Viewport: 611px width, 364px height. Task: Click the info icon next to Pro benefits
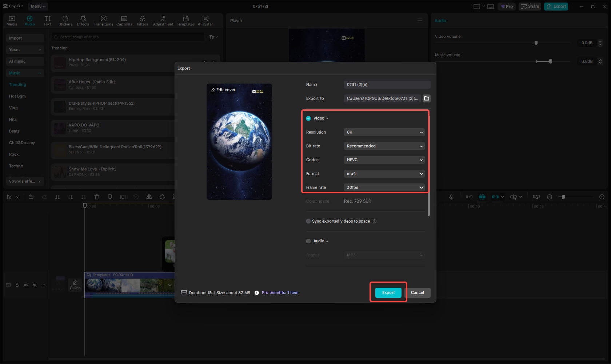[257, 293]
